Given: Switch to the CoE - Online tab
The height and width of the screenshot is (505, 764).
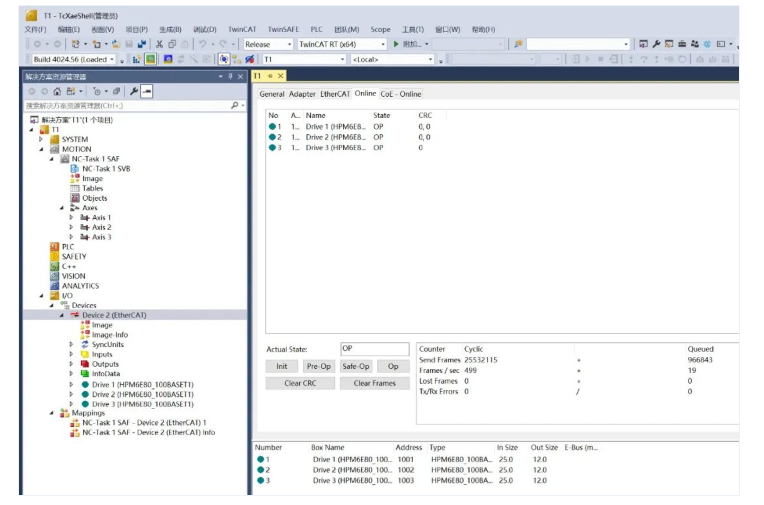Looking at the screenshot, I should tap(401, 94).
